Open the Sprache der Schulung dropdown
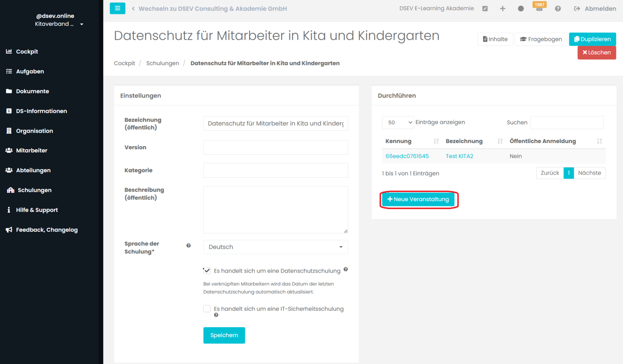The width and height of the screenshot is (623, 364). pos(275,247)
